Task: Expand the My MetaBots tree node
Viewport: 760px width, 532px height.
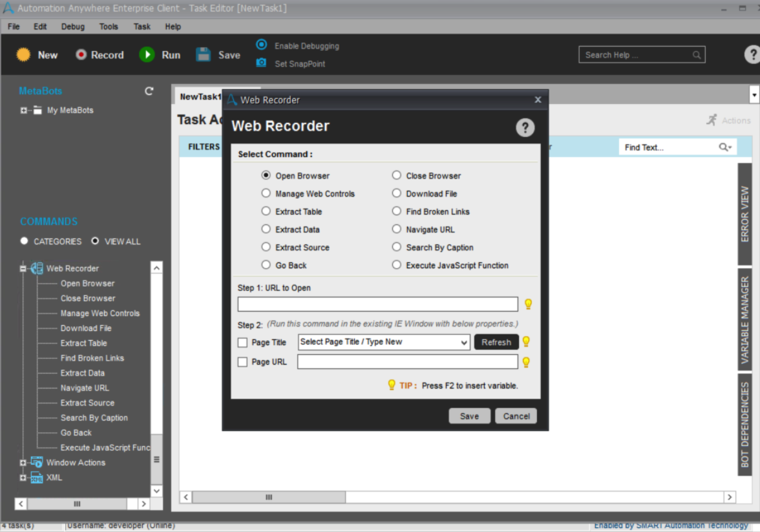Action: click(23, 111)
